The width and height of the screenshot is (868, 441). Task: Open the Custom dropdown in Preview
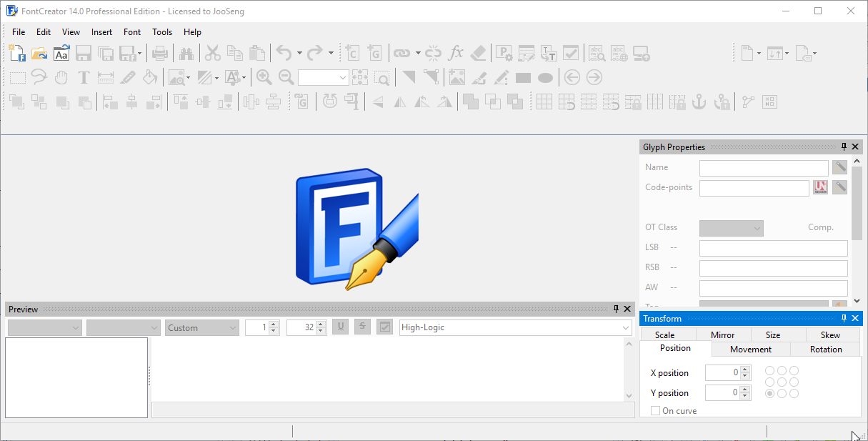tap(201, 328)
